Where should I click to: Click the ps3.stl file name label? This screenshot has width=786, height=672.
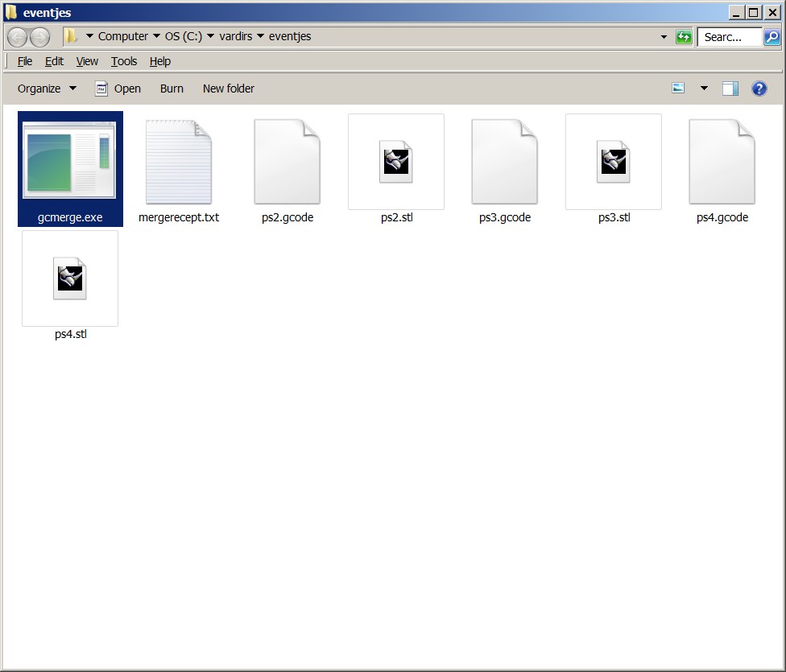(614, 217)
